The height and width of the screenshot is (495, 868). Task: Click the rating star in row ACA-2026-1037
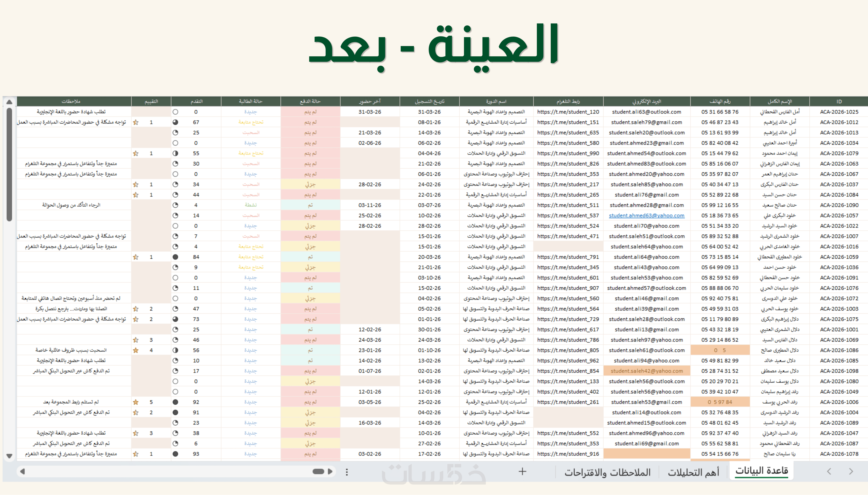point(136,184)
